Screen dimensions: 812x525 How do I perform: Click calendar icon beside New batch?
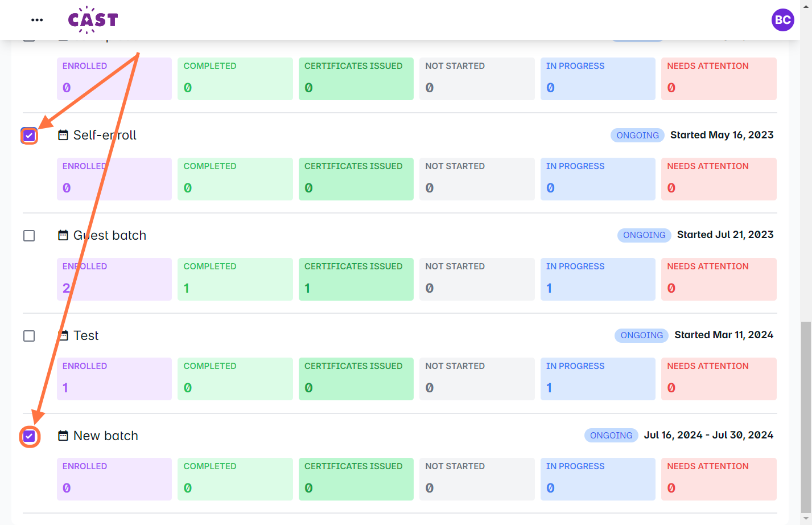pos(63,436)
